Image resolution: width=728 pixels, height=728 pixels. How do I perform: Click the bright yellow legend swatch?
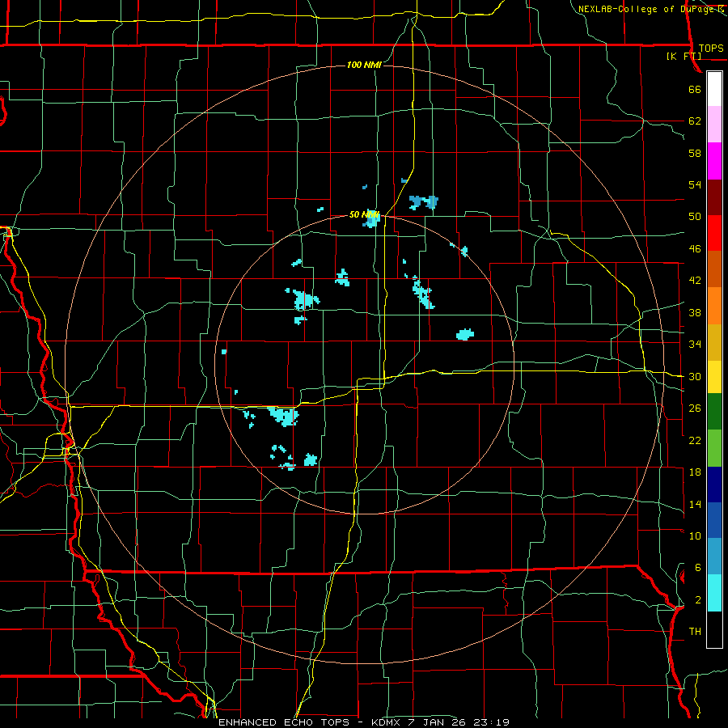point(714,377)
